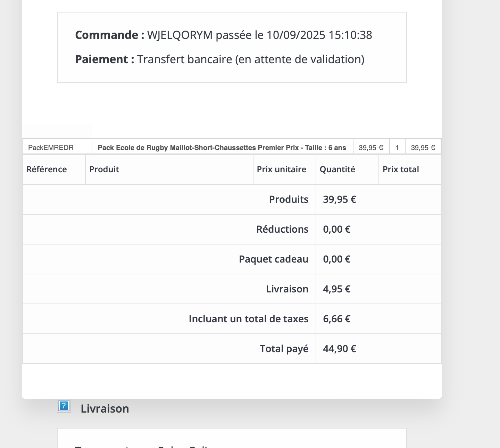The image size is (500, 448).
Task: Click the Paiement bold label
Action: pos(105,59)
